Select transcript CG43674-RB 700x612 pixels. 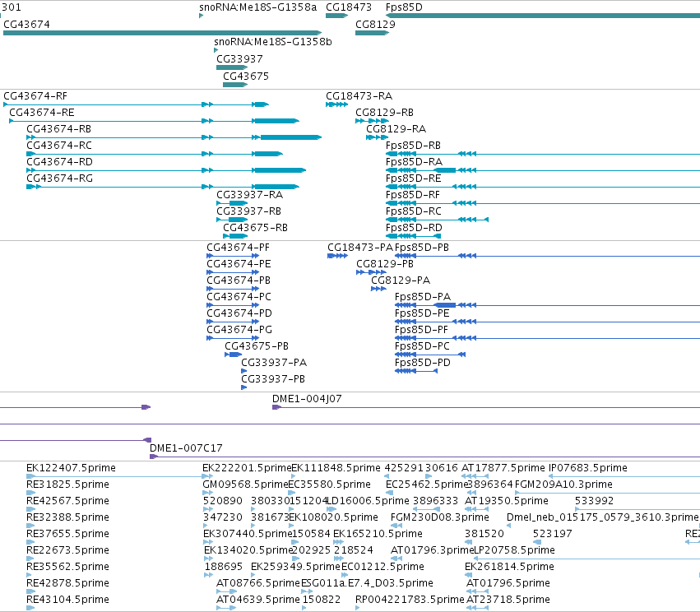(174, 137)
